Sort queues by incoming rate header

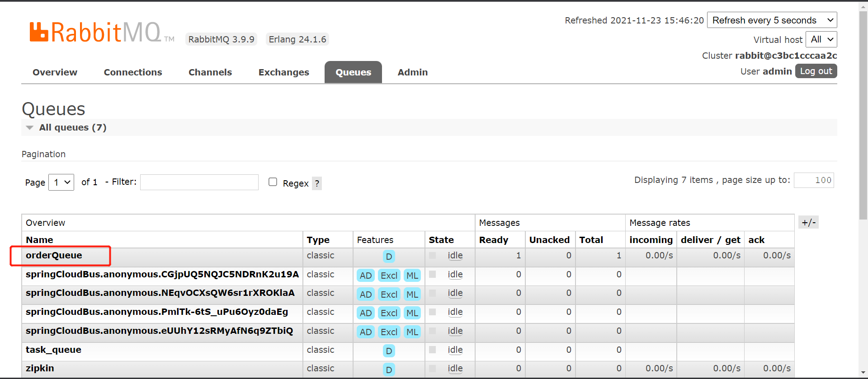tap(651, 240)
